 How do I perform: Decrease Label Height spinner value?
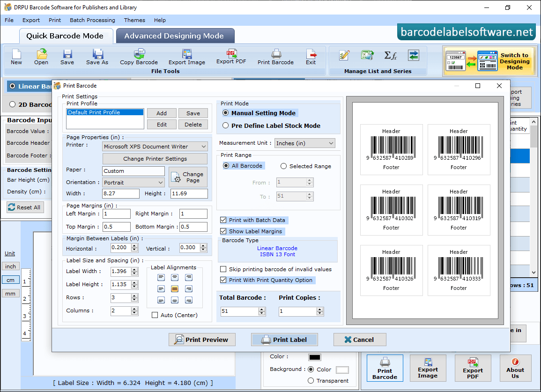coord(134,287)
